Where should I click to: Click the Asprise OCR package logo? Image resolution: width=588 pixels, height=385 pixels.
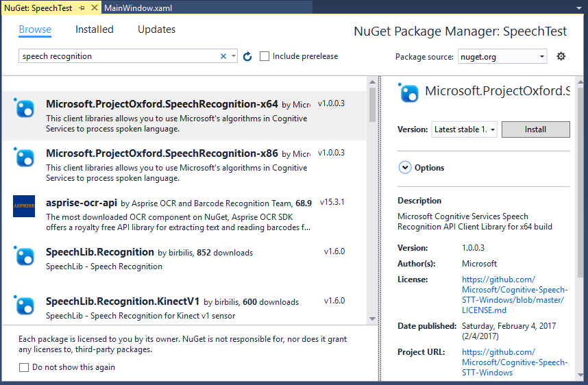click(x=24, y=206)
